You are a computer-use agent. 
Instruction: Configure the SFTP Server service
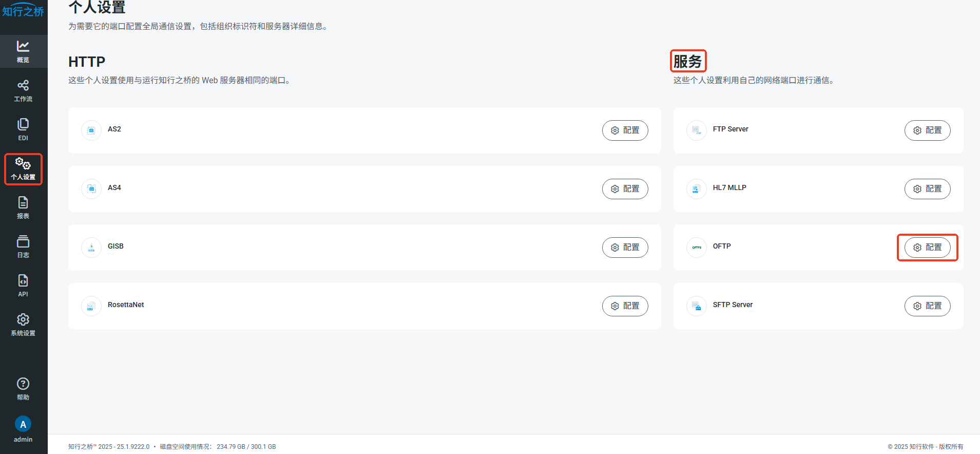tap(927, 306)
